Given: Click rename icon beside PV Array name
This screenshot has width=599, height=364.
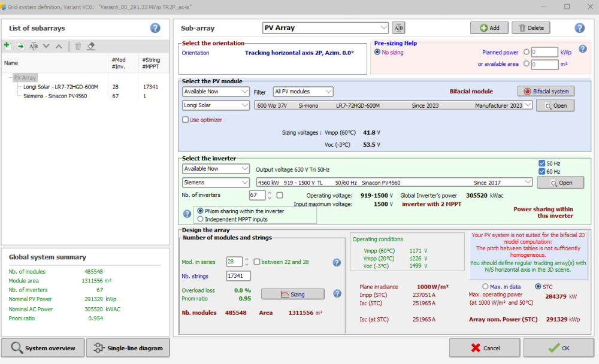Looking at the screenshot, I should (x=399, y=28).
